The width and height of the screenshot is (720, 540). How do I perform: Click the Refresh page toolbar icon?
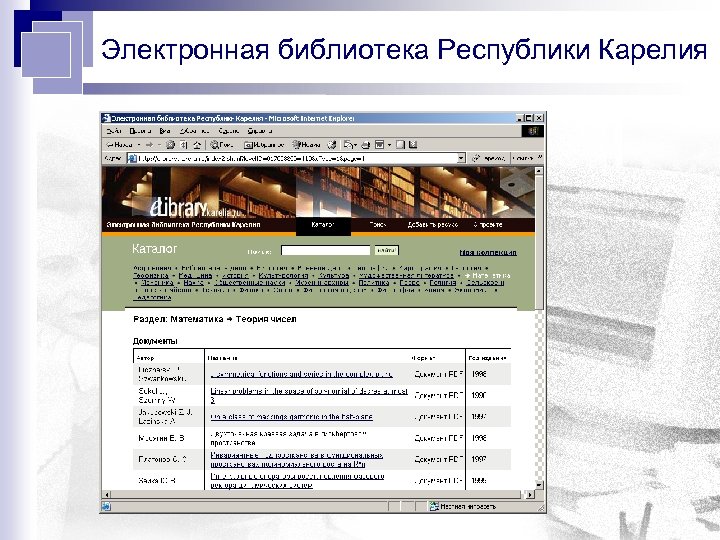[x=184, y=145]
